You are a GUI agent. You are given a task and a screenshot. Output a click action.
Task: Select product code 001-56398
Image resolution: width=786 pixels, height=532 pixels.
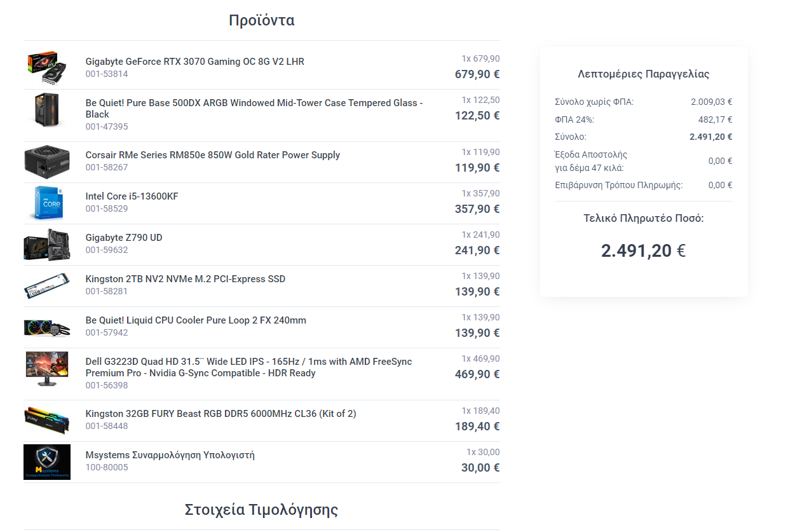pyautogui.click(x=107, y=385)
